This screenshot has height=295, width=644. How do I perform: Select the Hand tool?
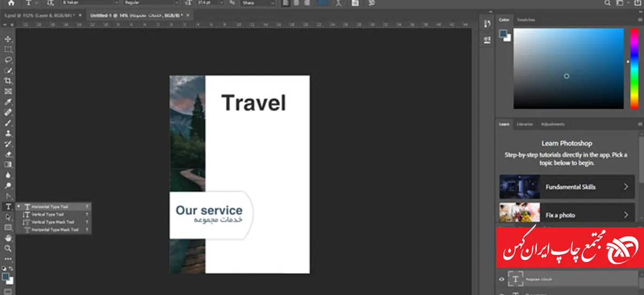coord(8,238)
